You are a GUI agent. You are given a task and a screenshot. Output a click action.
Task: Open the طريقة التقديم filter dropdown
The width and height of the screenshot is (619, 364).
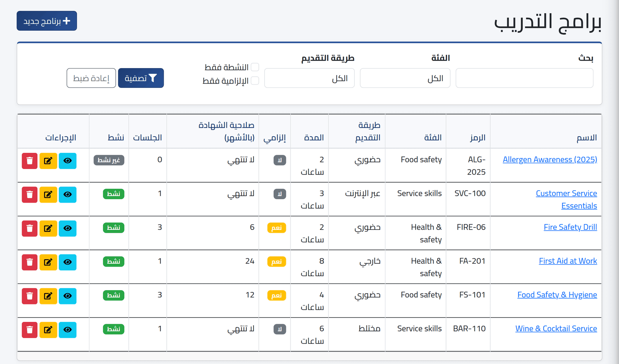coord(309,78)
